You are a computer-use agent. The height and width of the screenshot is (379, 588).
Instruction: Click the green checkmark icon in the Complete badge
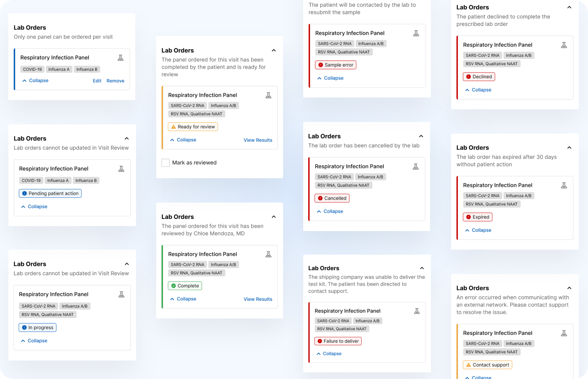[173, 286]
